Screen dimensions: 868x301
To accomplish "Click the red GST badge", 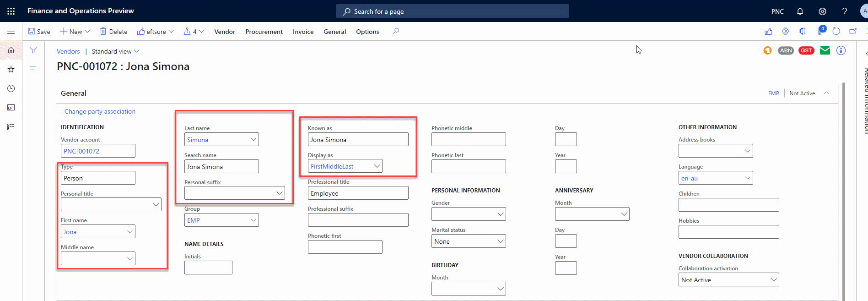I will pyautogui.click(x=806, y=50).
